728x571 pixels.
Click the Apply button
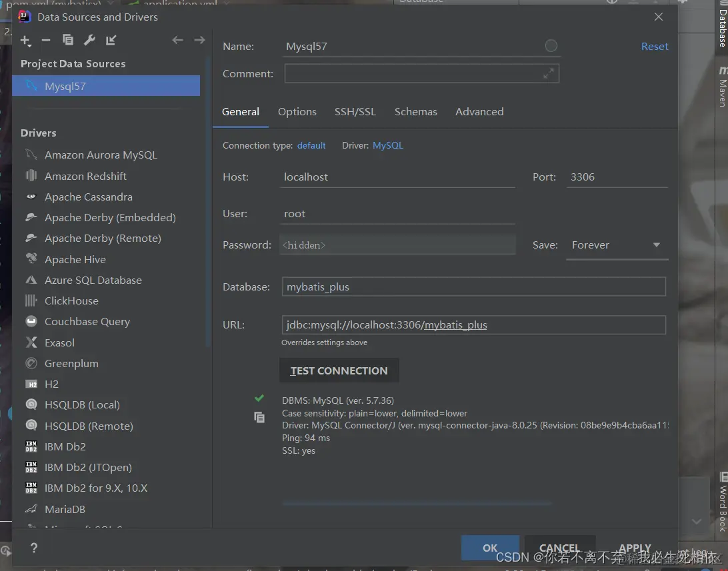635,548
